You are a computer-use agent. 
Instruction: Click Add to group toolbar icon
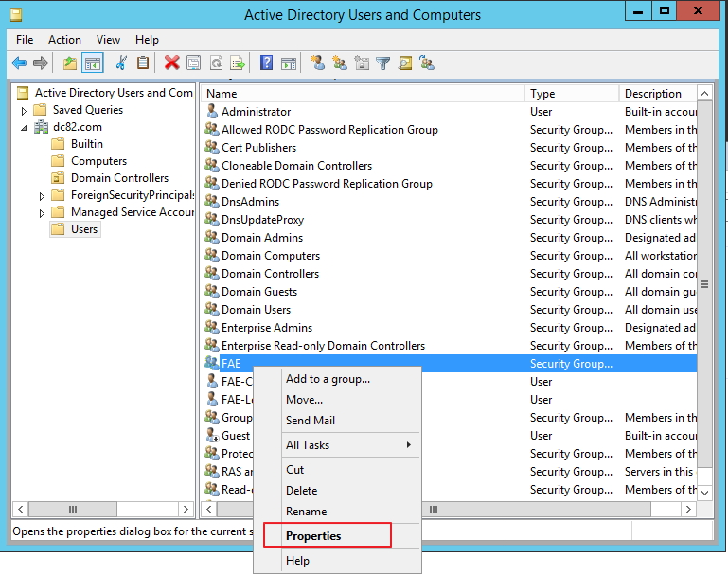427,63
